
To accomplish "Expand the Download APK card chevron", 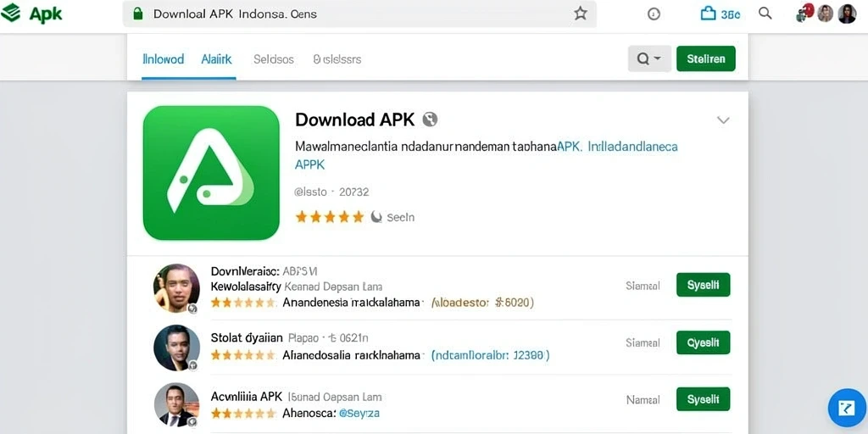I will [723, 120].
